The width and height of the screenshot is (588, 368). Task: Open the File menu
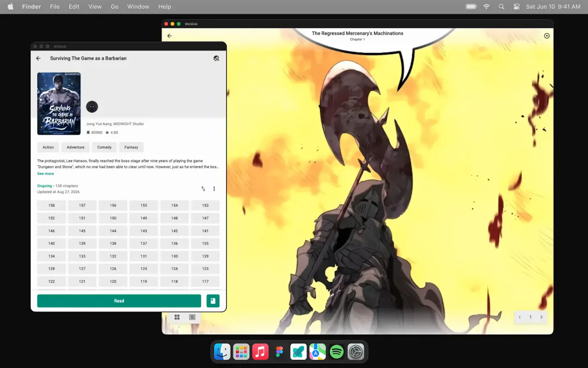55,7
